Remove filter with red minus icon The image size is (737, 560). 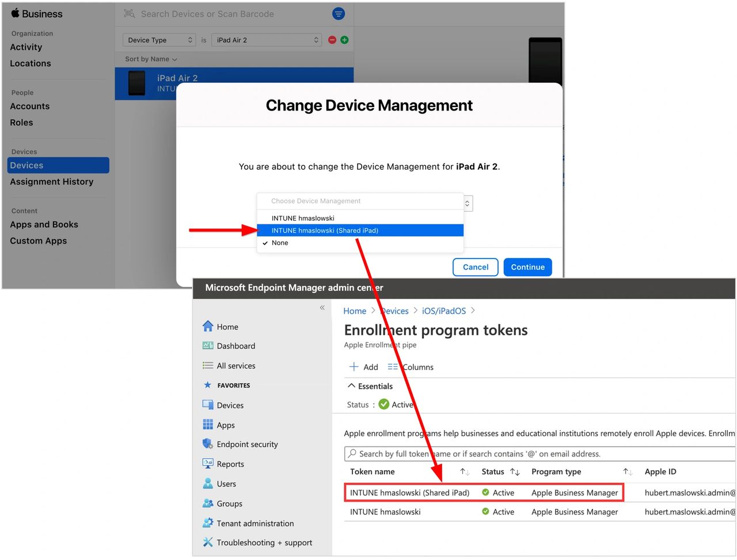tap(332, 40)
